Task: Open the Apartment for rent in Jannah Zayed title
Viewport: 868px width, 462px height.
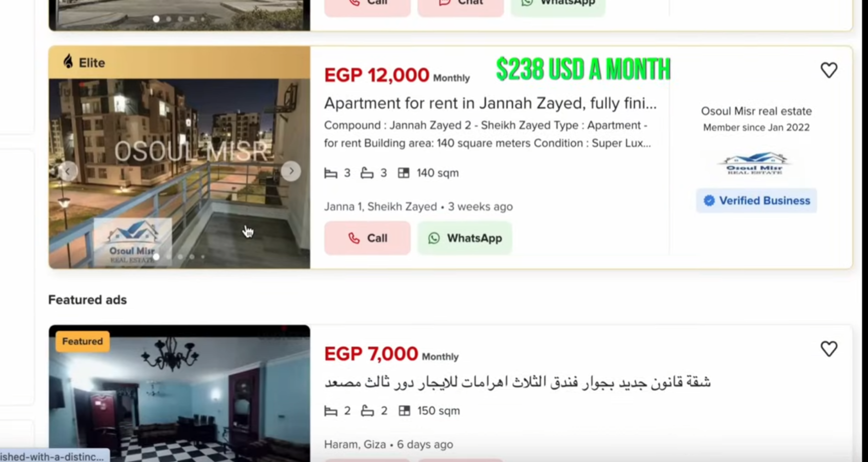Action: click(x=490, y=103)
